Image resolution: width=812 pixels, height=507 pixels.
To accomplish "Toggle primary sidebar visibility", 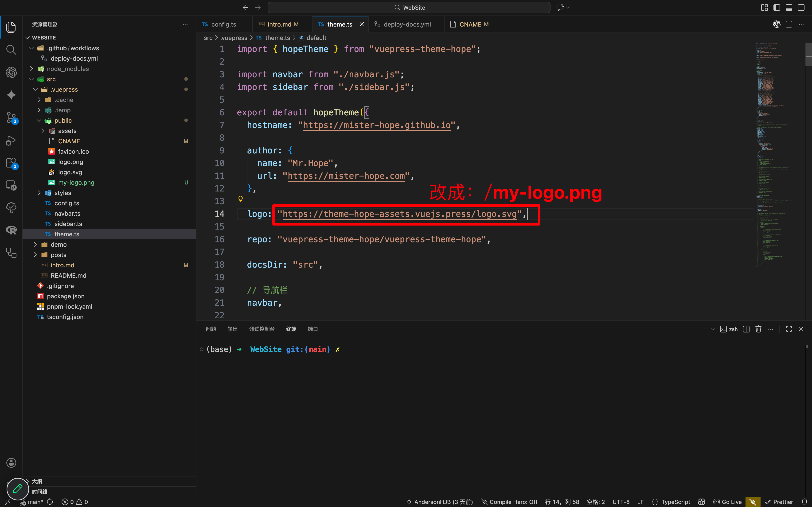I will click(777, 7).
